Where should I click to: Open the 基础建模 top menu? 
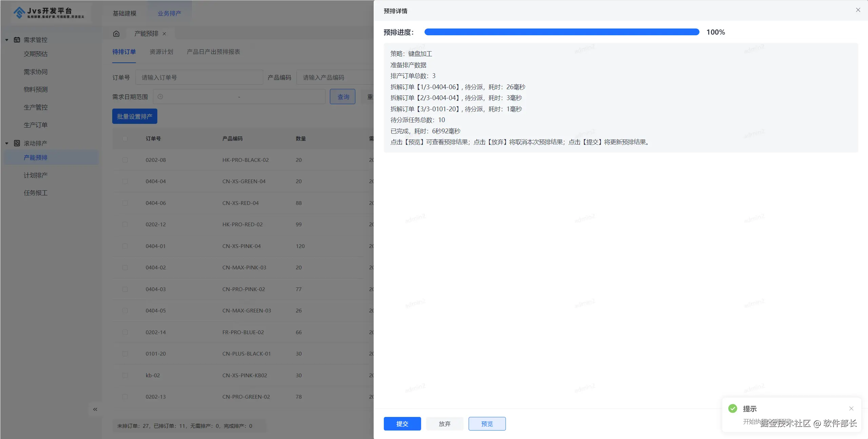click(x=124, y=13)
